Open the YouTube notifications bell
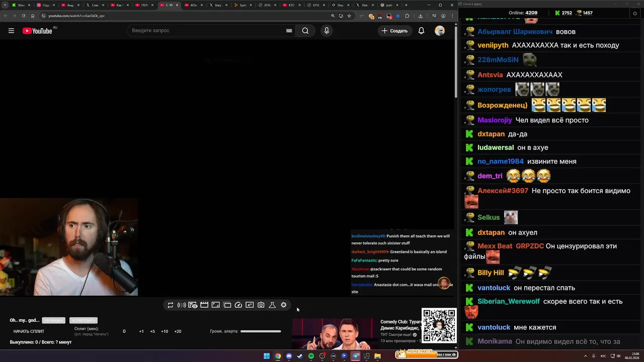 (x=422, y=31)
